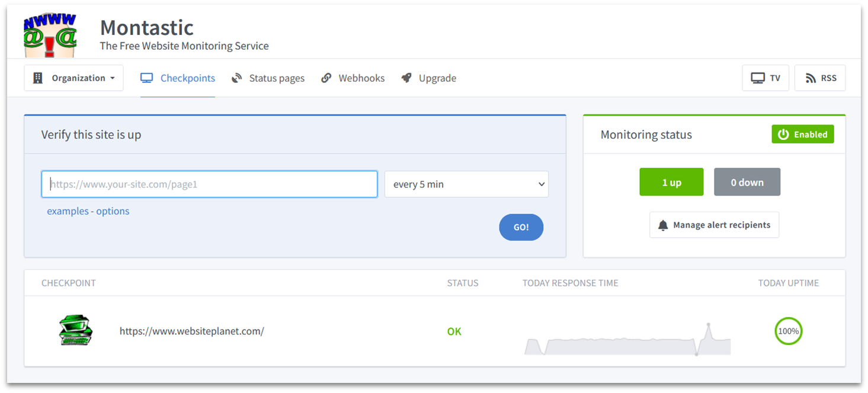Disable monitoring via the Enabled toggle
Image resolution: width=868 pixels, height=393 pixels.
point(802,134)
